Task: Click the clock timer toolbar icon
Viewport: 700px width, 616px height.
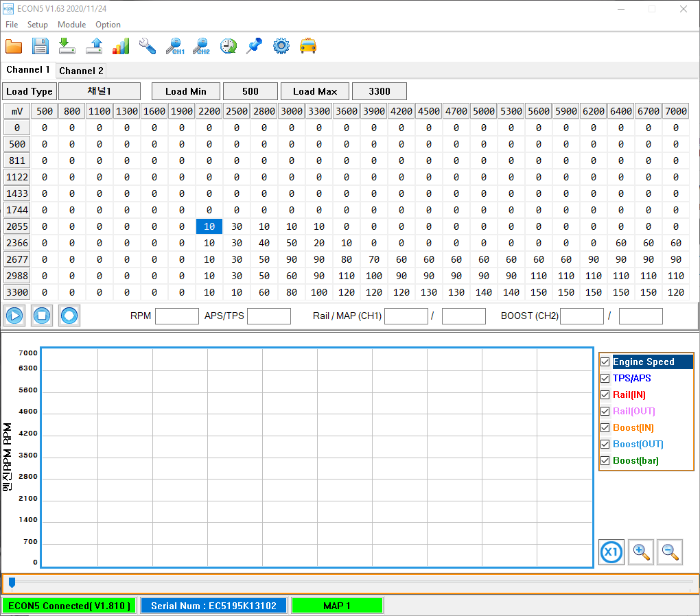Action: [228, 45]
